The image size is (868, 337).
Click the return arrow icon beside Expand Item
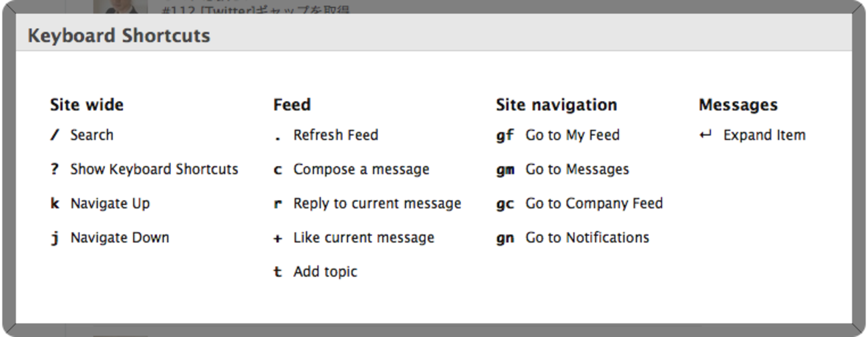706,136
